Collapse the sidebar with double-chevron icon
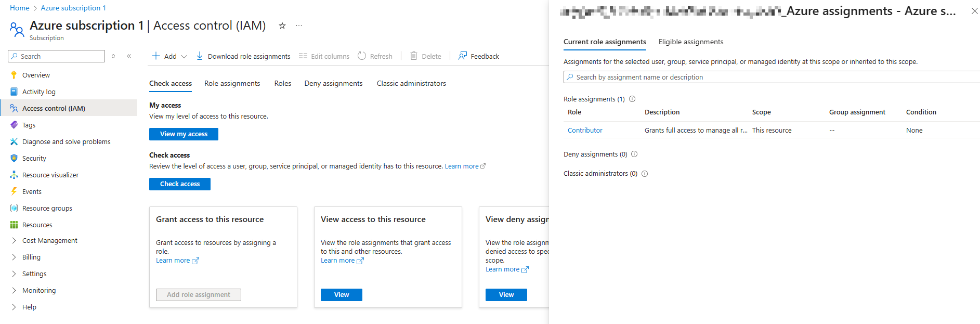The image size is (980, 324). (x=129, y=56)
